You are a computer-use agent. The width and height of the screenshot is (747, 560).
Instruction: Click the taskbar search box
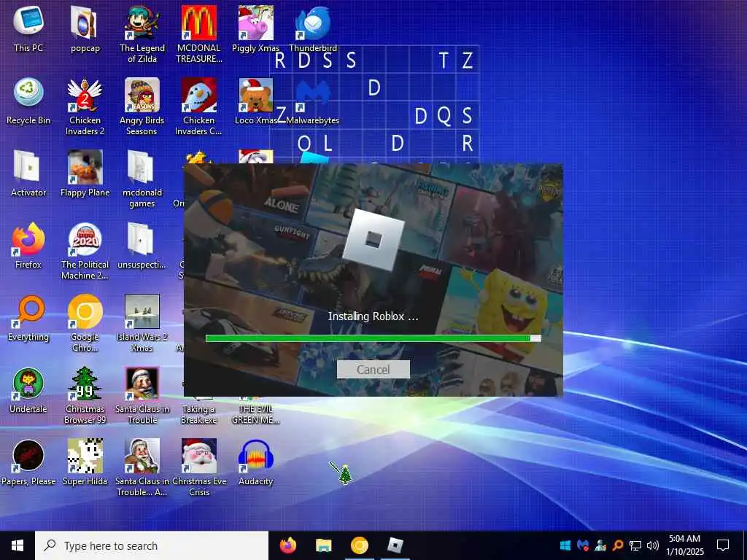152,545
